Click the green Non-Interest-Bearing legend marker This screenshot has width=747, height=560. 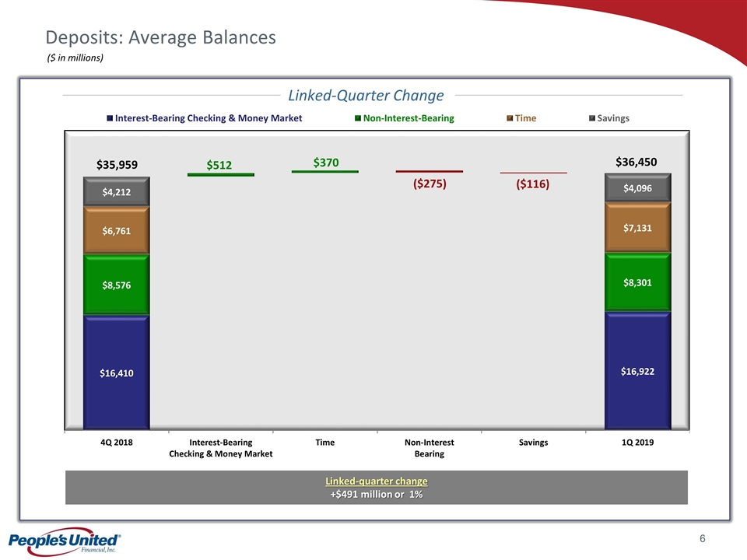358,118
